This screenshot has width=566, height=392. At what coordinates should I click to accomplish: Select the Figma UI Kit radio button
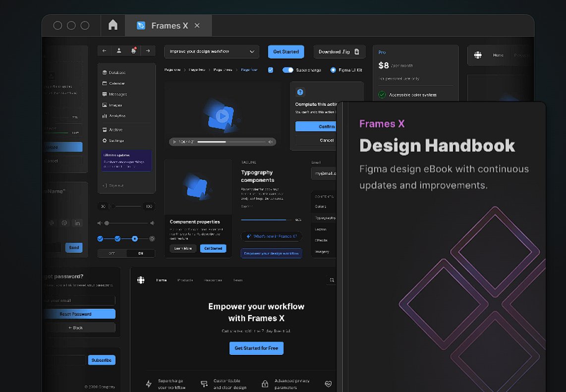pos(333,70)
